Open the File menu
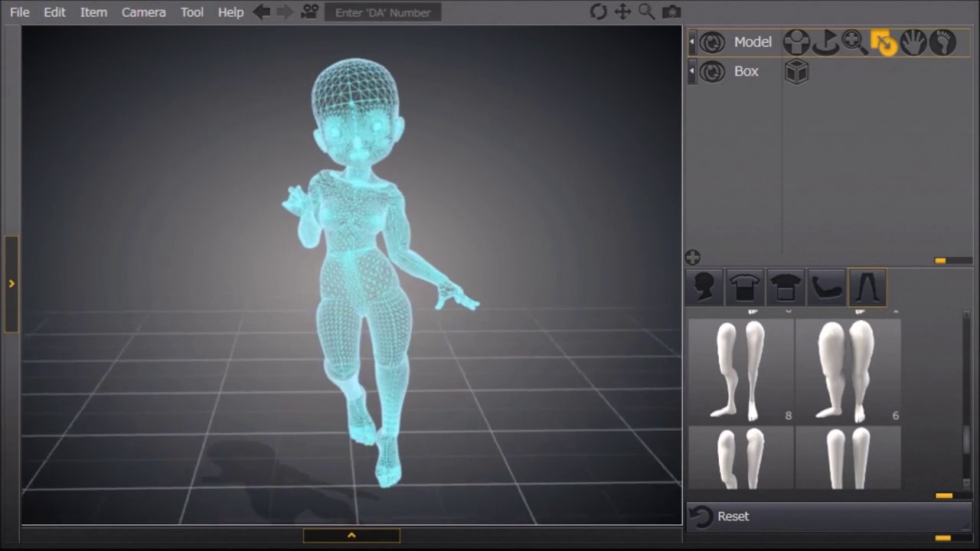Image resolution: width=980 pixels, height=551 pixels. point(20,12)
